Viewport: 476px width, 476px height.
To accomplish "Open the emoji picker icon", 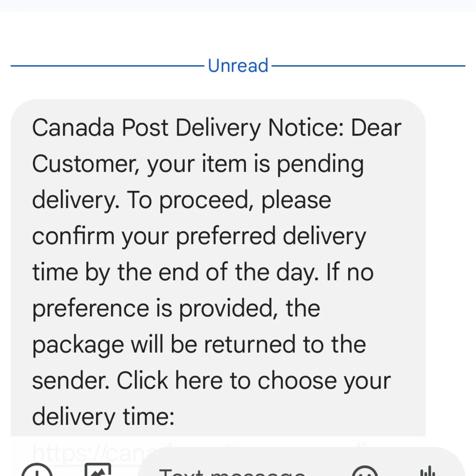I will click(x=365, y=471).
